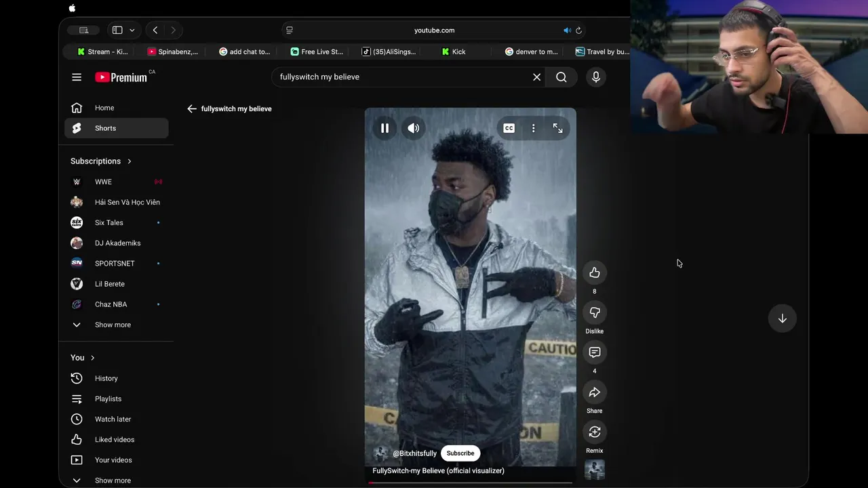This screenshot has height=488, width=868.
Task: Clear the search query with X
Action: (536, 77)
